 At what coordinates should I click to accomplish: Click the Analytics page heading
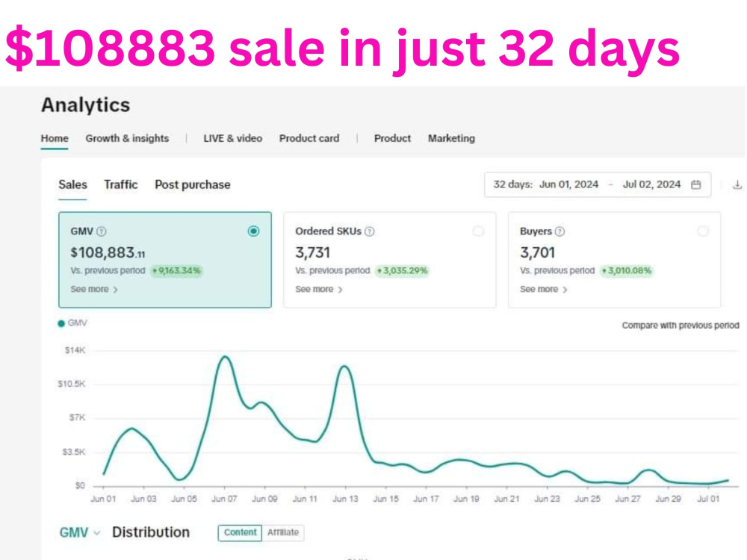pos(85,105)
